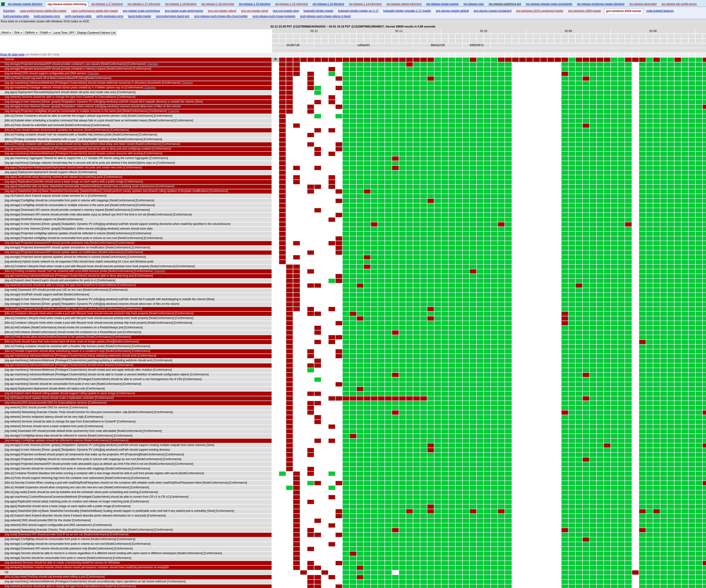Viewport: 706px width, 588px height.
Task: Click Display Clustered Failures List button
Action: [96, 33]
